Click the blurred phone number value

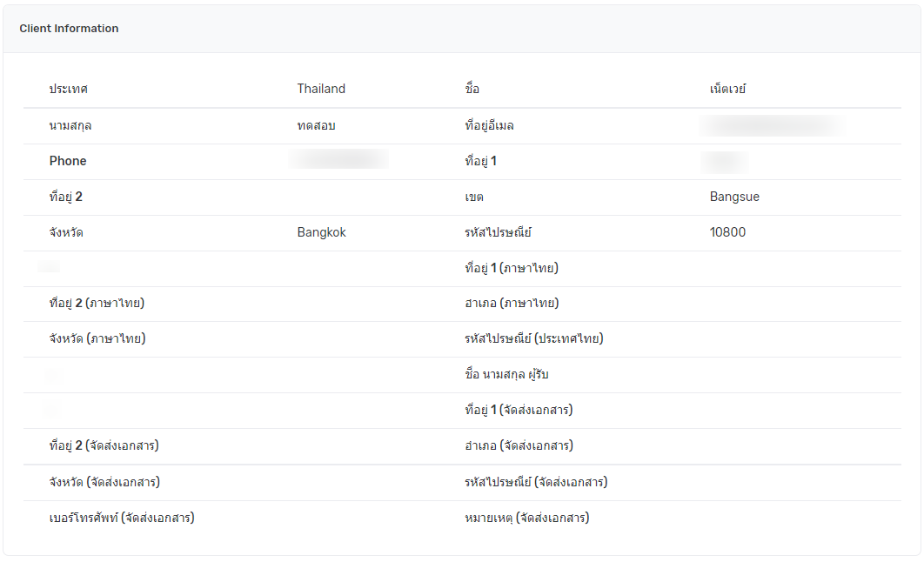point(339,160)
